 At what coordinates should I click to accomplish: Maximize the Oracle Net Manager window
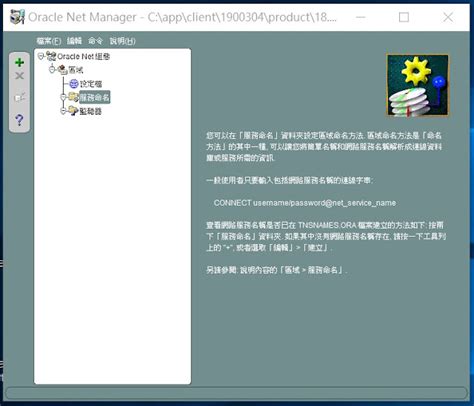click(404, 17)
